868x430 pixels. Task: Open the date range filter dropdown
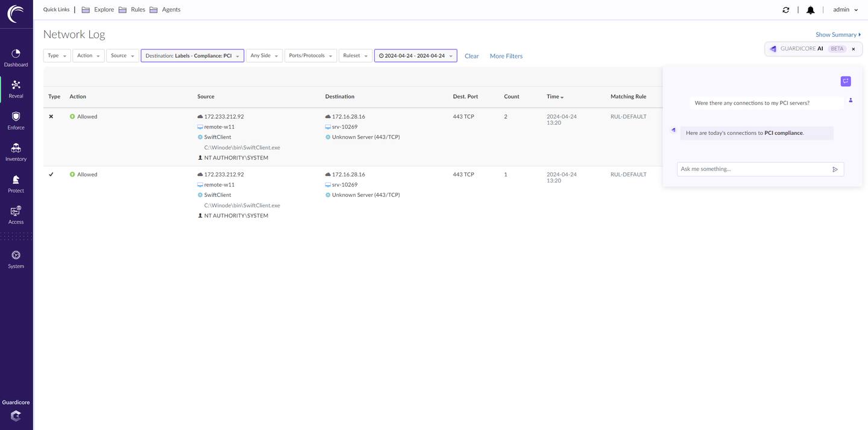pos(415,56)
